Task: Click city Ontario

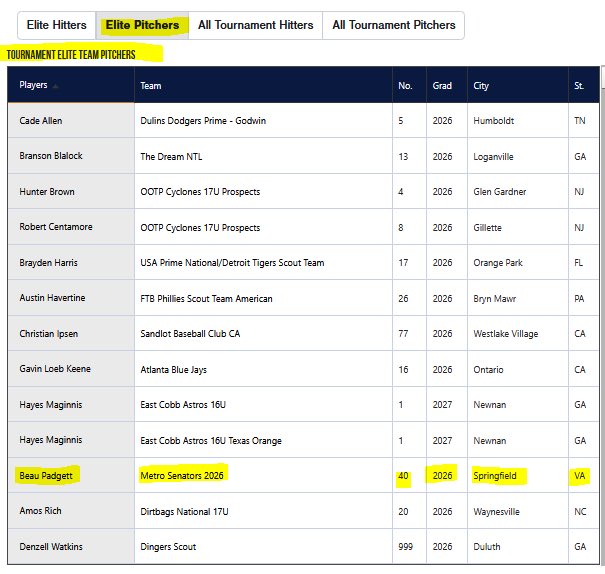Action: [x=488, y=370]
